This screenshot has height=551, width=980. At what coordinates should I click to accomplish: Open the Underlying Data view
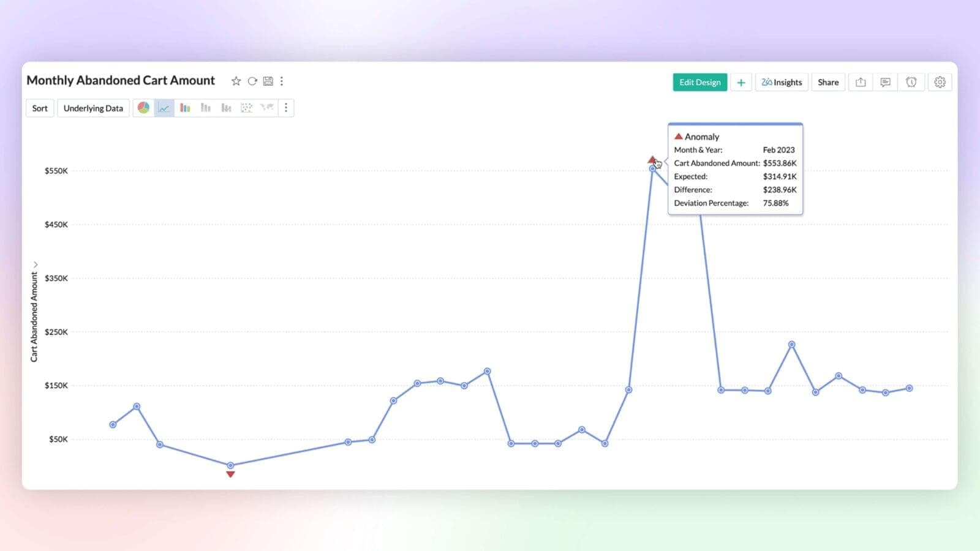tap(93, 108)
